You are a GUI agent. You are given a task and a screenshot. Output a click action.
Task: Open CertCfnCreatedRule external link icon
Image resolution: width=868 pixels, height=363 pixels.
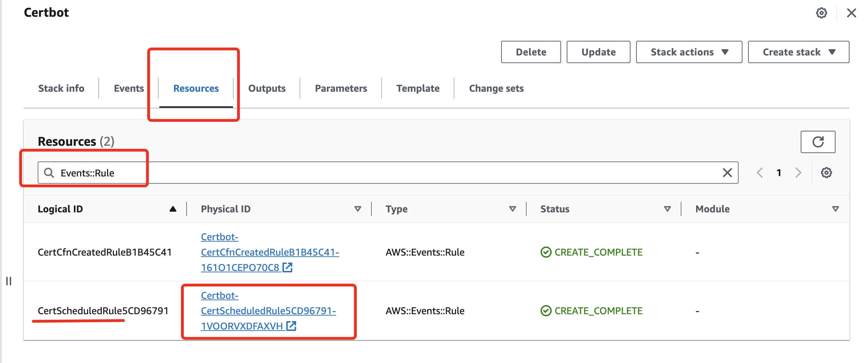tap(287, 267)
